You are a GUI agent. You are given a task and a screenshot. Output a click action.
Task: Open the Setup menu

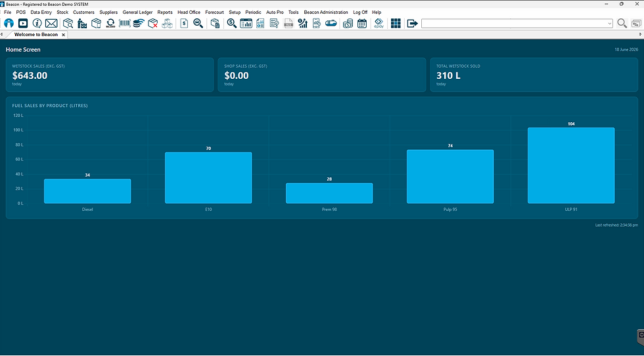click(x=235, y=12)
